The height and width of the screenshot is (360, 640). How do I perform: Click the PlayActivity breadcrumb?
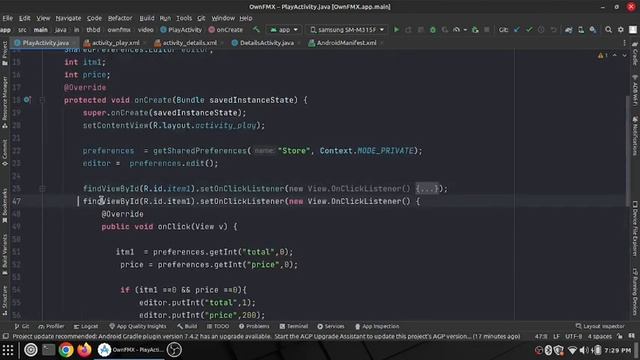pos(181,30)
